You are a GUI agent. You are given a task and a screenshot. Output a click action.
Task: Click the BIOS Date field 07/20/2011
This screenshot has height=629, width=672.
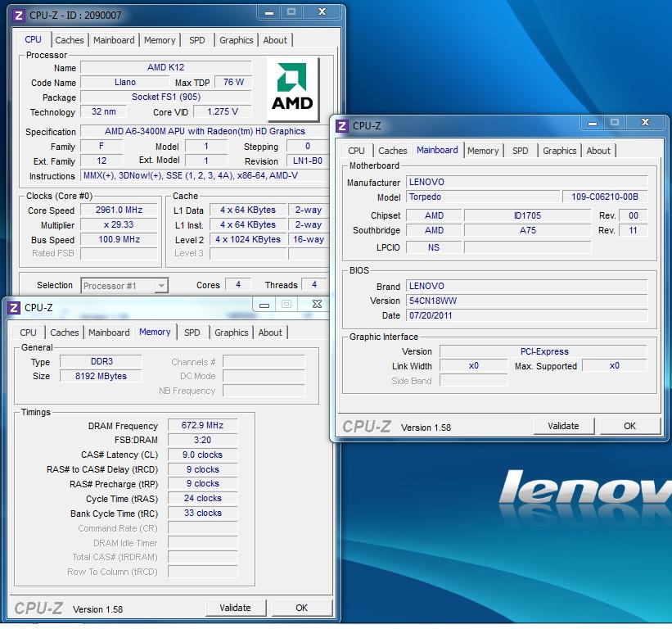[x=526, y=315]
